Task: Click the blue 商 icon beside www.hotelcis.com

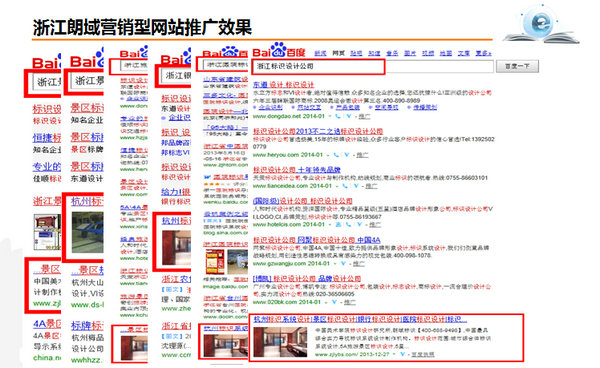Action: click(338, 225)
